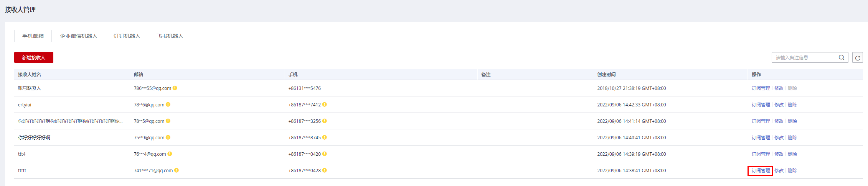Click warning icon beside 741***71@qq.com
The height and width of the screenshot is (186, 868).
click(177, 170)
